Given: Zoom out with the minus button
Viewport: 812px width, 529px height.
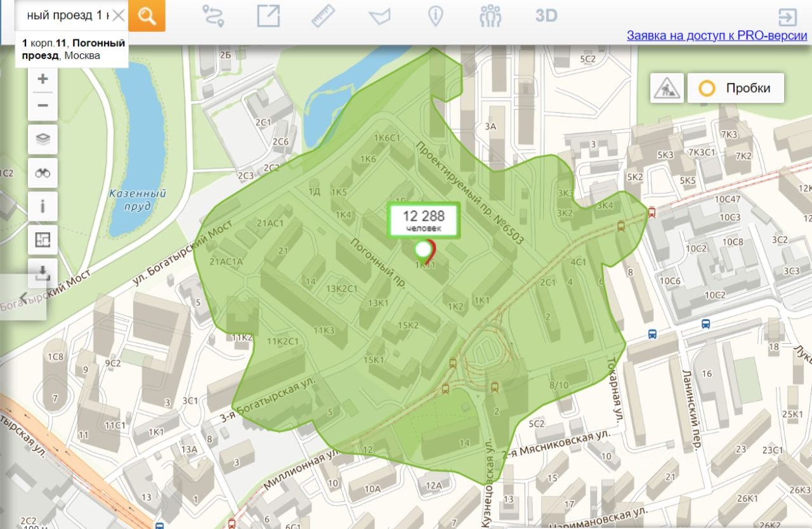Looking at the screenshot, I should [43, 105].
